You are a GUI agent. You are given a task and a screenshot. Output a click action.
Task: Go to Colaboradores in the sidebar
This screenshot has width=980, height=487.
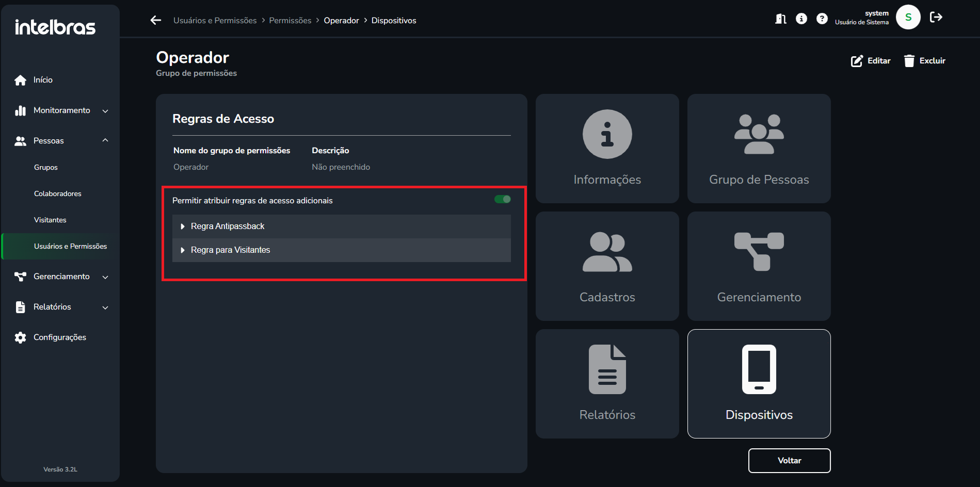tap(58, 193)
